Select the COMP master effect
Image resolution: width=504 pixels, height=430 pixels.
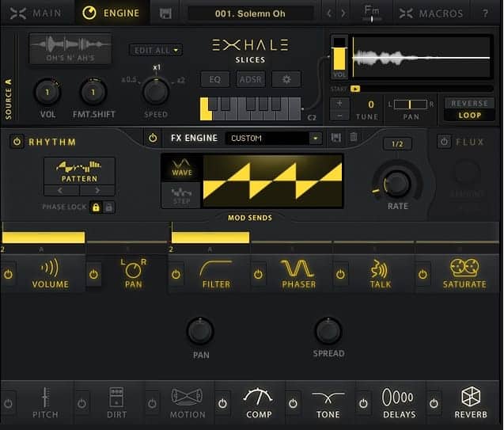click(x=259, y=402)
